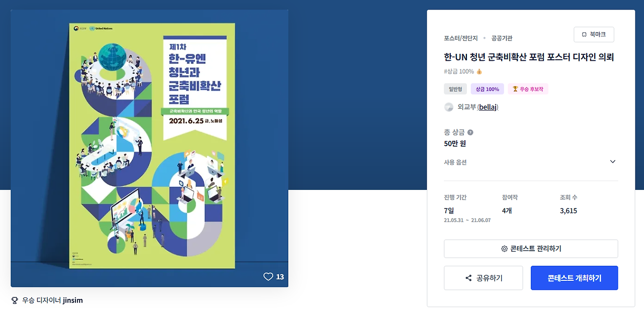Click the share icon in 공유하기 button
This screenshot has height=312, width=644.
coord(468,278)
